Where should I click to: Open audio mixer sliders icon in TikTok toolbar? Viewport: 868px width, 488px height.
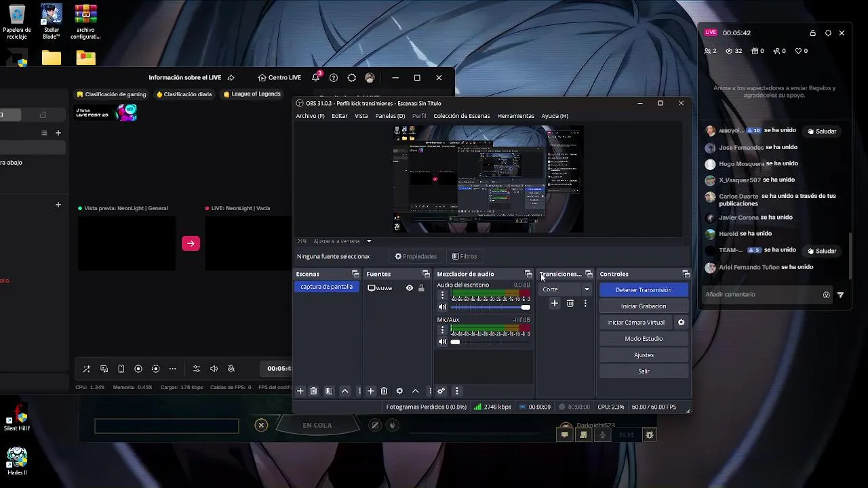click(x=197, y=369)
